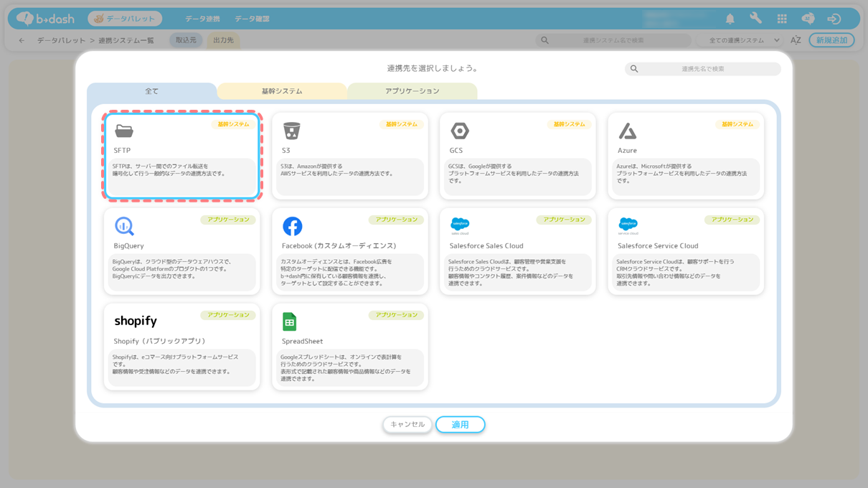Click the キャンセル button
868x488 pixels.
tap(407, 424)
